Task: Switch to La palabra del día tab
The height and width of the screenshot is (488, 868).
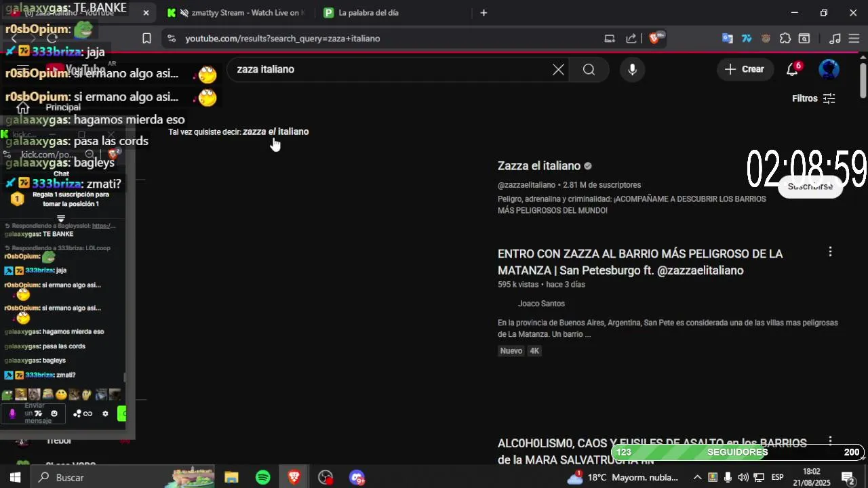Action: tap(368, 13)
